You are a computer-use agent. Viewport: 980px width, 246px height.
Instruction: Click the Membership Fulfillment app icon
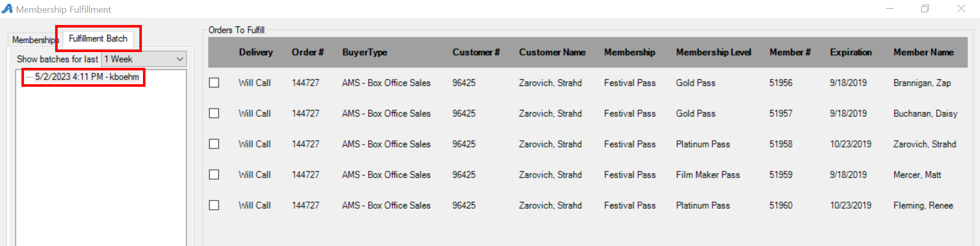pyautogui.click(x=7, y=9)
